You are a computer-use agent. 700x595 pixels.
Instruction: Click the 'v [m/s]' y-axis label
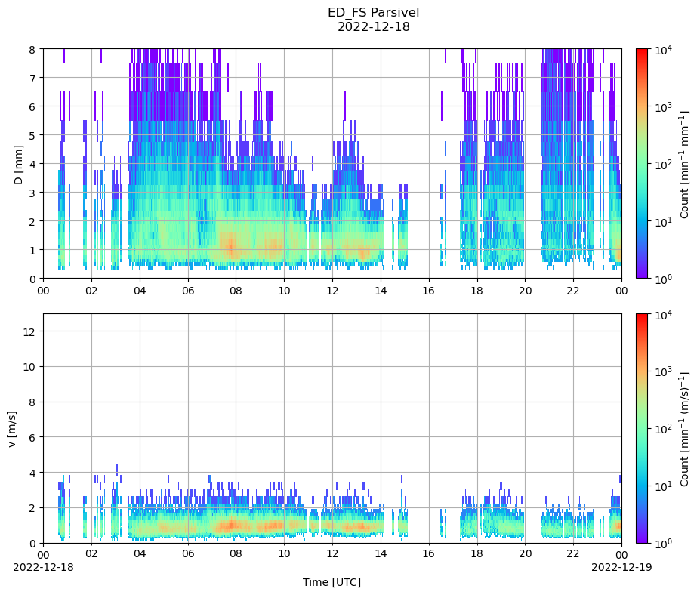click(x=13, y=429)
